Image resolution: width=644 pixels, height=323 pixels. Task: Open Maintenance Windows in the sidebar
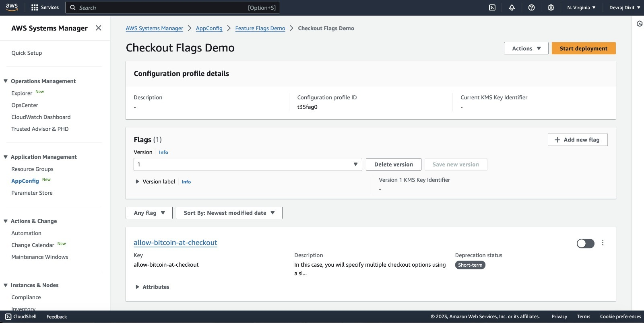coord(39,257)
